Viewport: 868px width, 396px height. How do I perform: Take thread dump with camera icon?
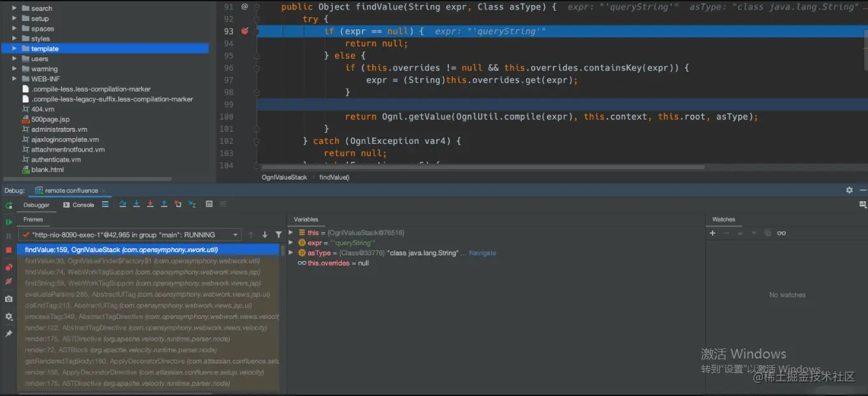(x=9, y=299)
